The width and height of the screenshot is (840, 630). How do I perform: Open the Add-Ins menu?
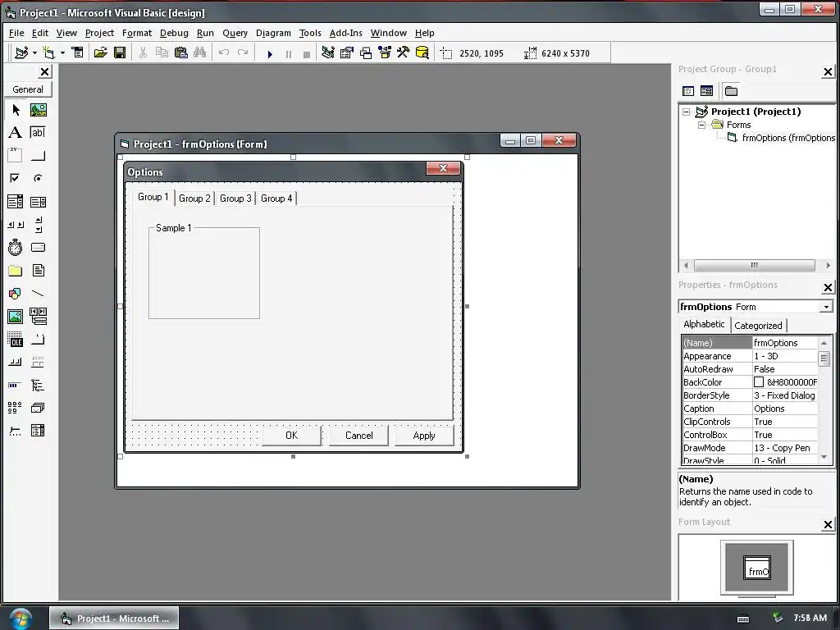[x=345, y=33]
